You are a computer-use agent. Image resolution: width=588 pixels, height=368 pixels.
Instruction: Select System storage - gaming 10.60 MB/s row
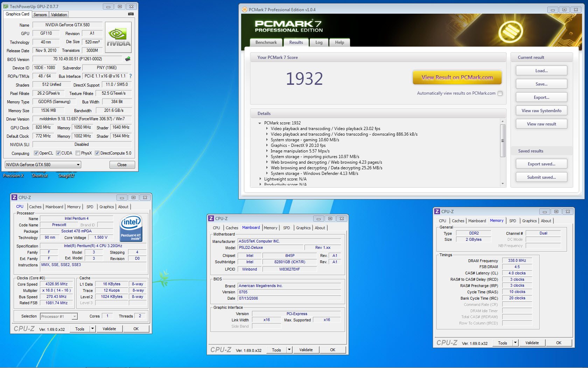pyautogui.click(x=304, y=140)
